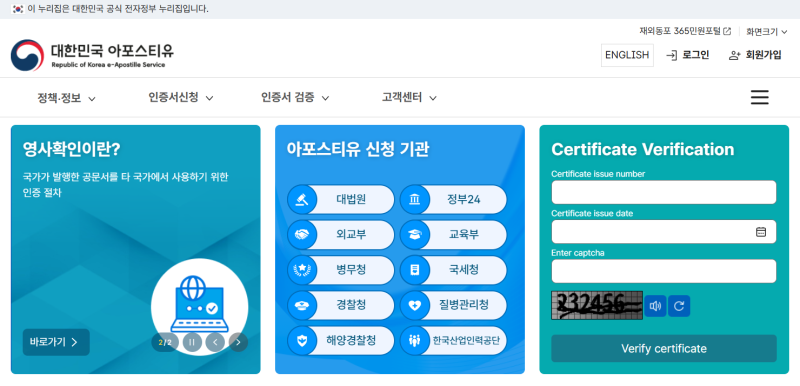Click the 2/2 slide counter

pyautogui.click(x=164, y=342)
